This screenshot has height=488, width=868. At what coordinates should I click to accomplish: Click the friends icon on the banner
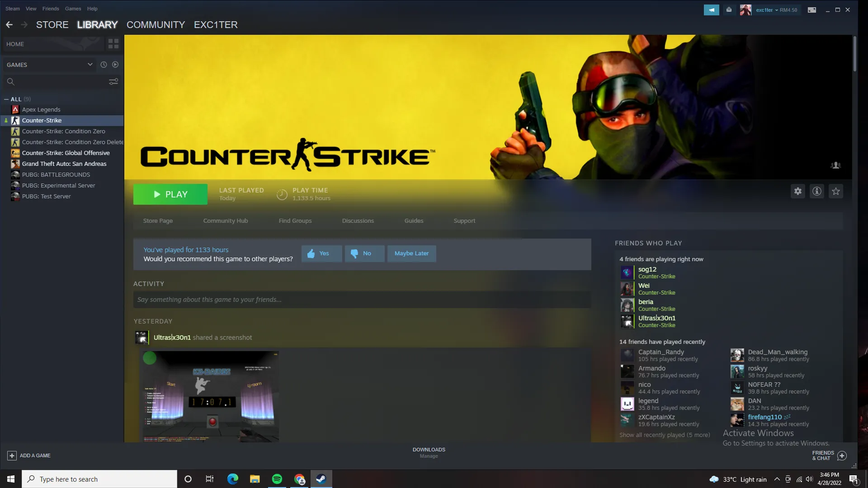point(836,165)
